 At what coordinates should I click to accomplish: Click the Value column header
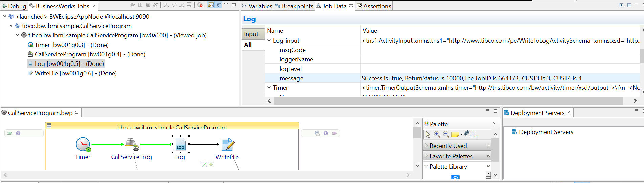click(x=500, y=31)
